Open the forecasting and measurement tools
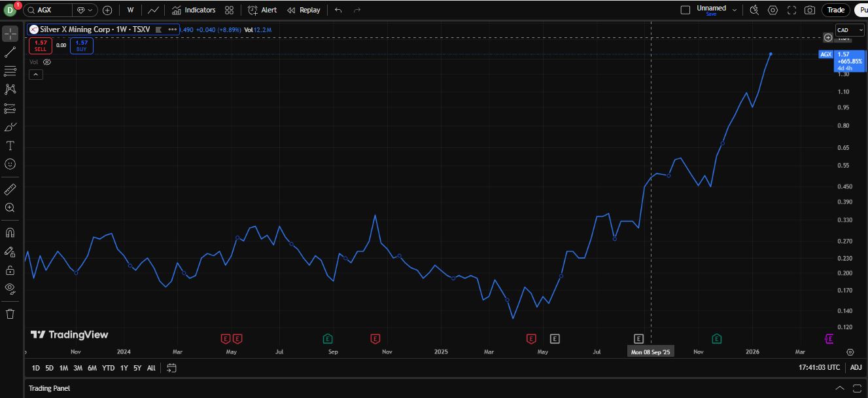This screenshot has width=868, height=398. coord(10,108)
